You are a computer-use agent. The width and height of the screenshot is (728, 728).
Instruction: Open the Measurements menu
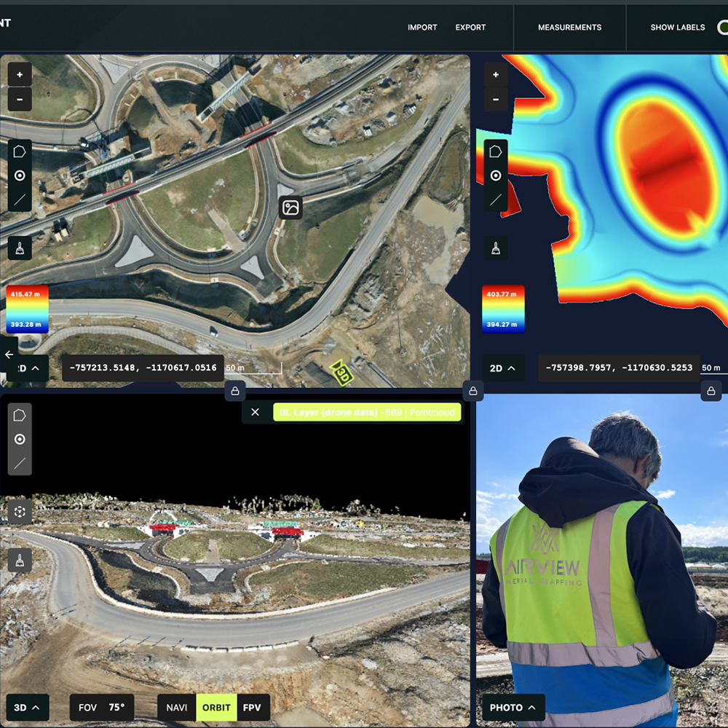[569, 28]
